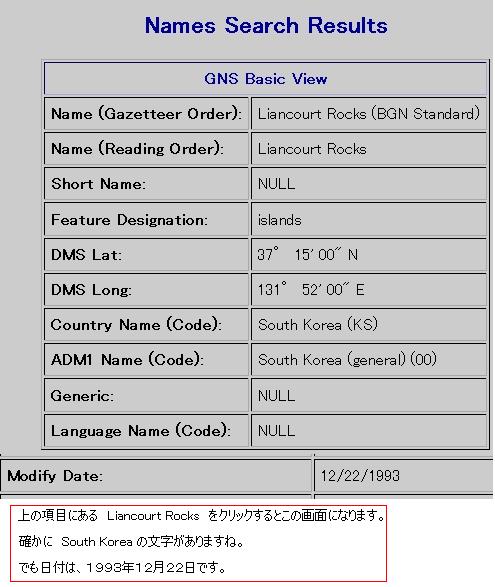Click the Names Search Results heading
Viewport: 495px width, 587px height.
(266, 25)
